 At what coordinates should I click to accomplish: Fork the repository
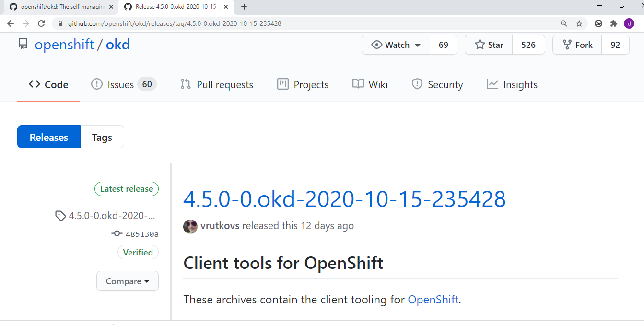[577, 45]
